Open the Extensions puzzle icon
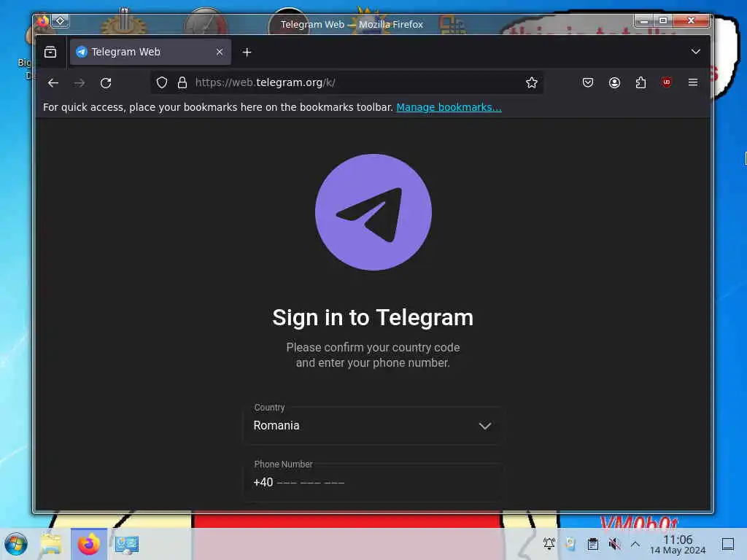Viewport: 747px width, 560px height. point(640,83)
